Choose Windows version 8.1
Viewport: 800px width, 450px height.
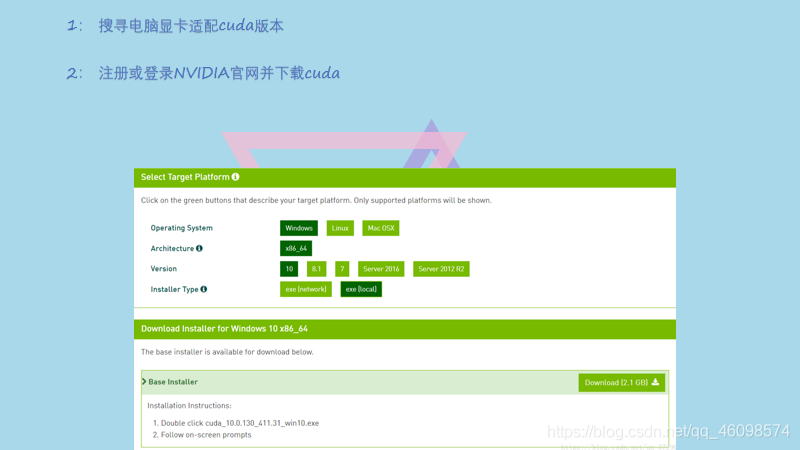(x=316, y=269)
